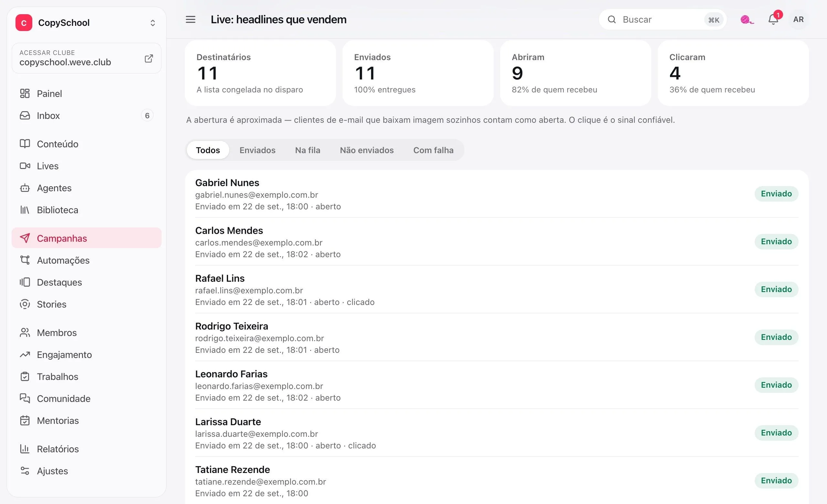Image resolution: width=827 pixels, height=504 pixels.
Task: Open the notifications bell icon
Action: point(773,19)
